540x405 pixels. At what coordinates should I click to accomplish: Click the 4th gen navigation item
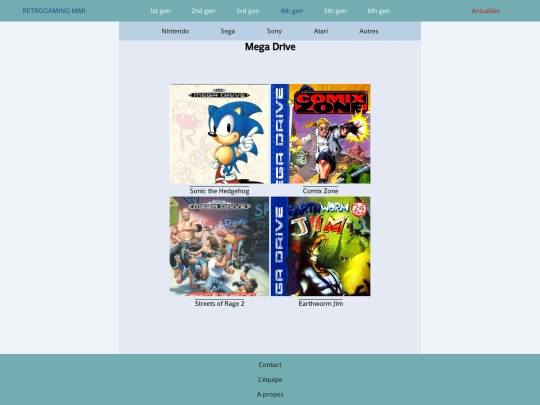pos(291,11)
